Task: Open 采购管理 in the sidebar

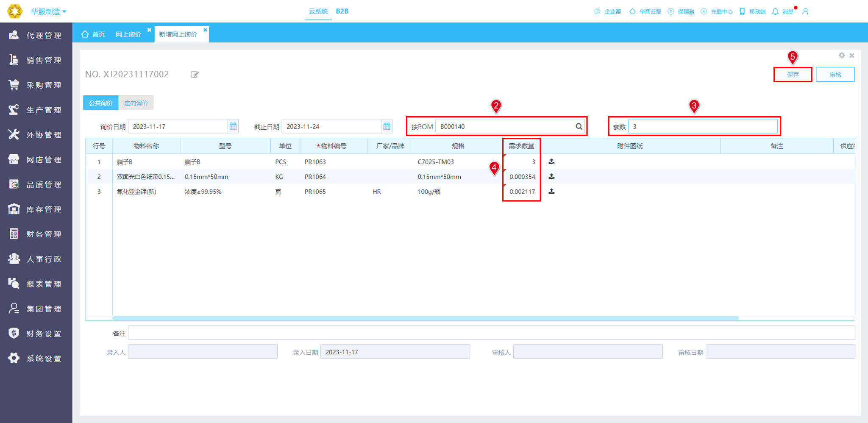Action: (x=36, y=85)
